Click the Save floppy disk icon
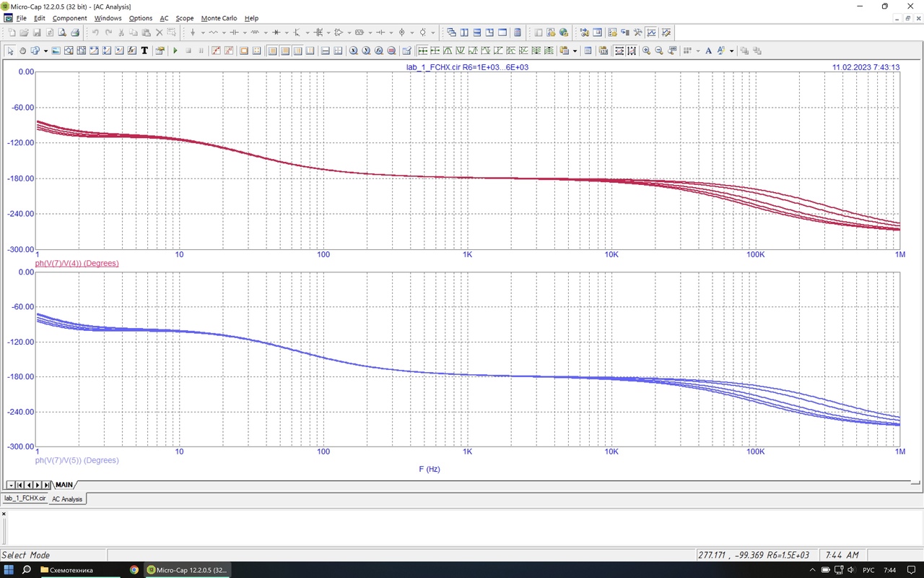The height and width of the screenshot is (578, 924). click(36, 33)
